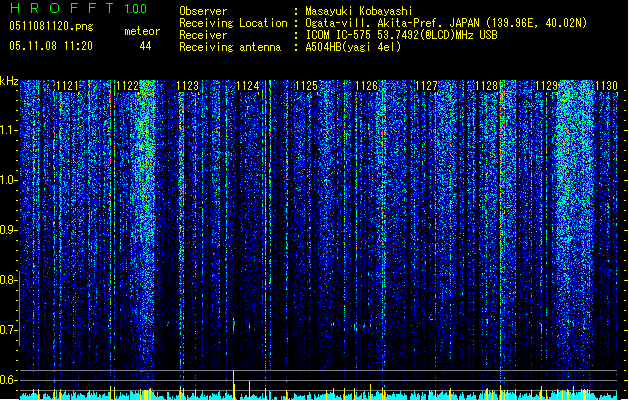This screenshot has width=629, height=400.
Task: Click the 1128 time marker
Action: click(x=486, y=86)
